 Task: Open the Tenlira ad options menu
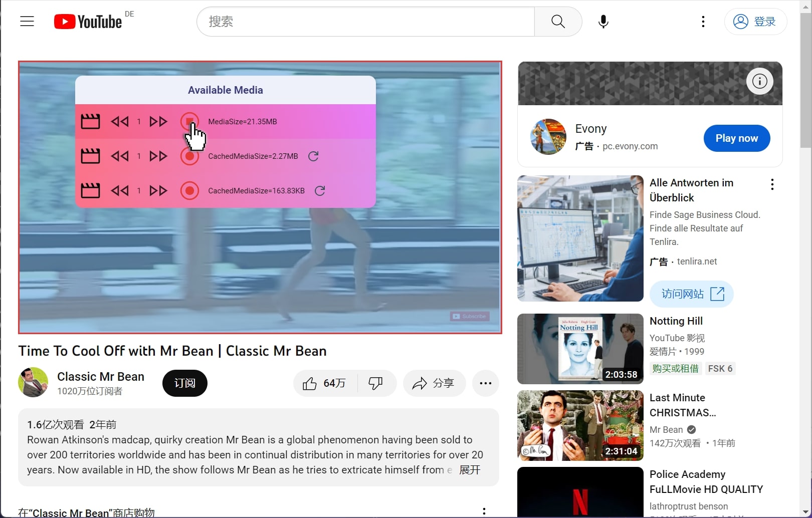[772, 184]
